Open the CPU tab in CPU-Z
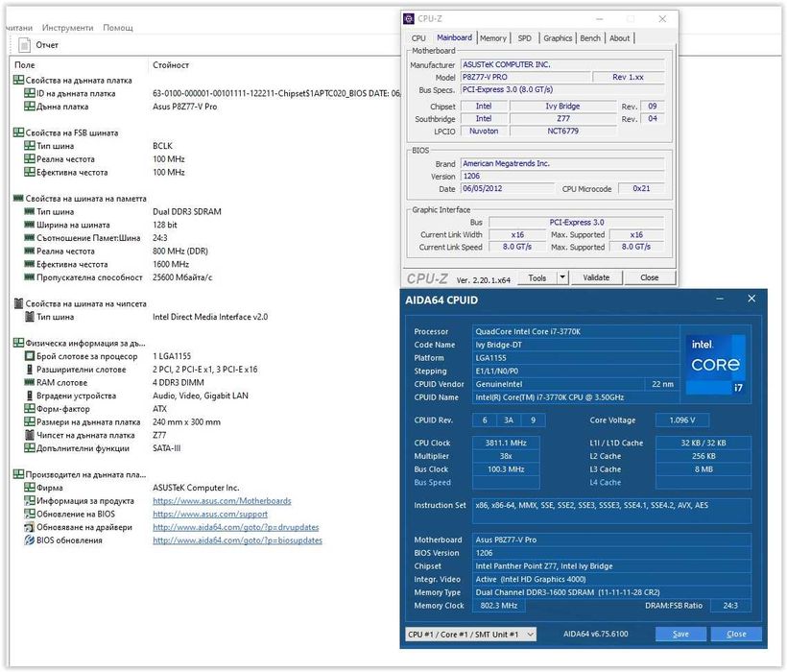 tap(418, 38)
